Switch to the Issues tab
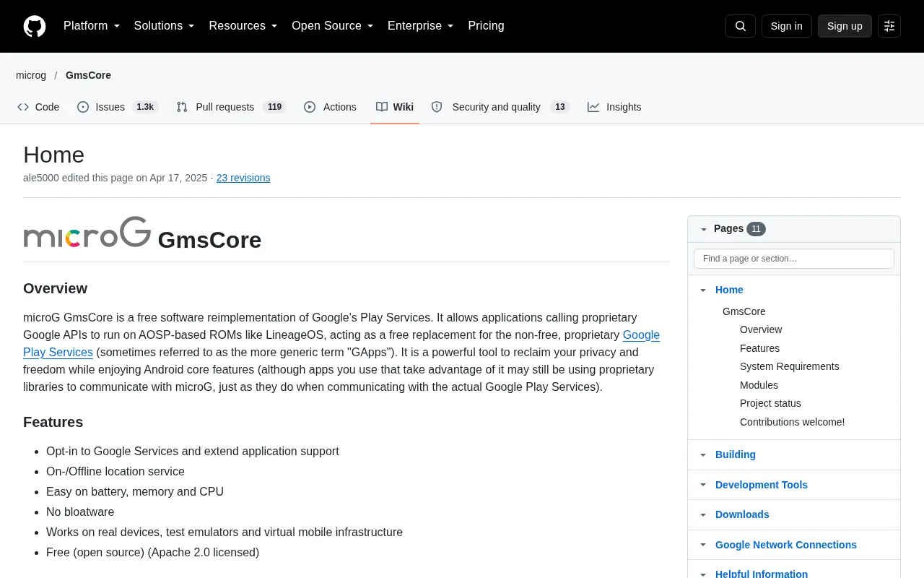This screenshot has width=924, height=578. click(118, 107)
